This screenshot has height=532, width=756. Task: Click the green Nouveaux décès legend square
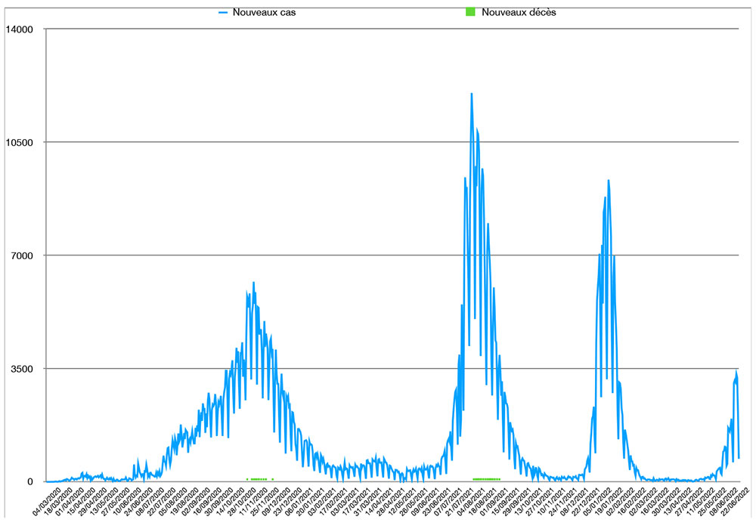click(470, 12)
